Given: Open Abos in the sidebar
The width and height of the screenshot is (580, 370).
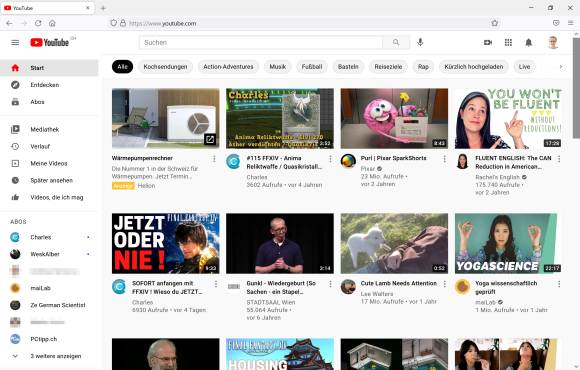Looking at the screenshot, I should click(49, 102).
